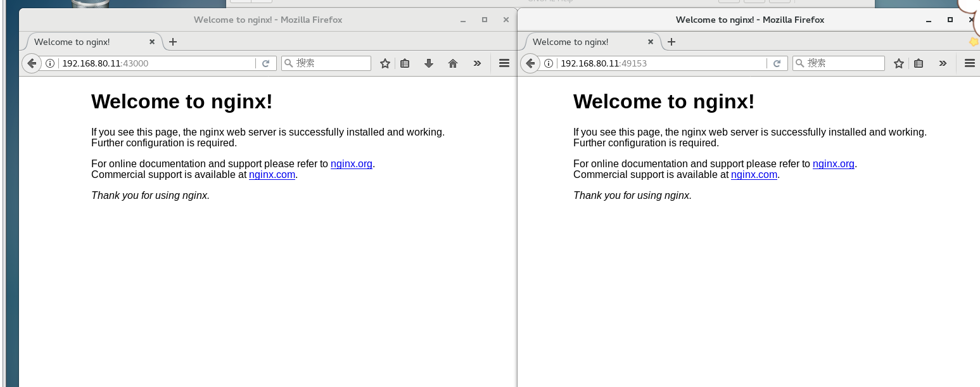The width and height of the screenshot is (980, 387).
Task: Show site info in left window (port 43000)
Action: click(50, 63)
